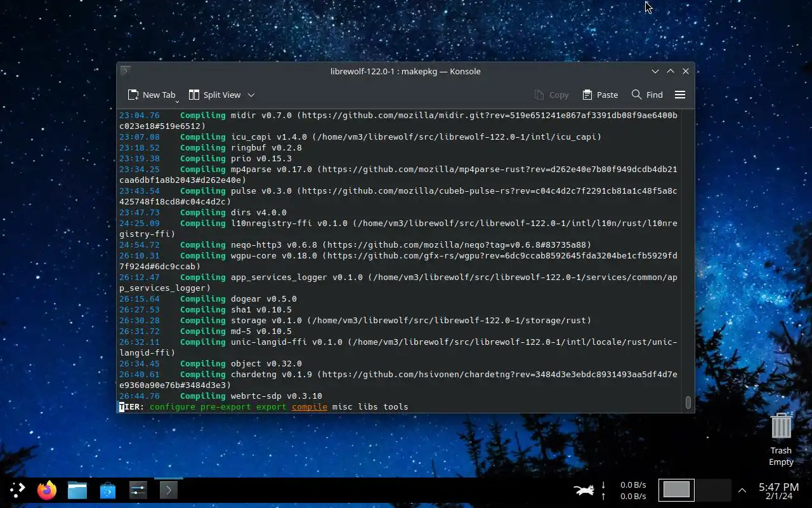Click the Split View button
This screenshot has width=812, height=508.
tap(215, 95)
